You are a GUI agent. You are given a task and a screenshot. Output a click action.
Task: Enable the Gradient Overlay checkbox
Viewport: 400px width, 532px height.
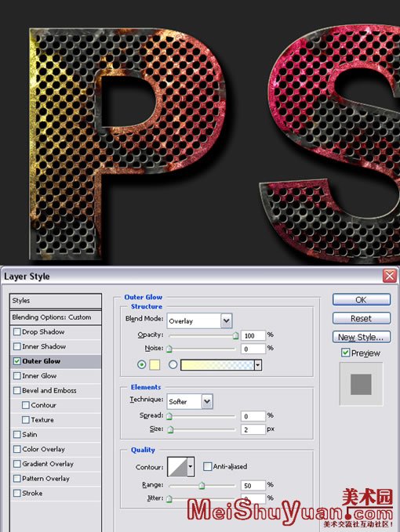pos(17,464)
